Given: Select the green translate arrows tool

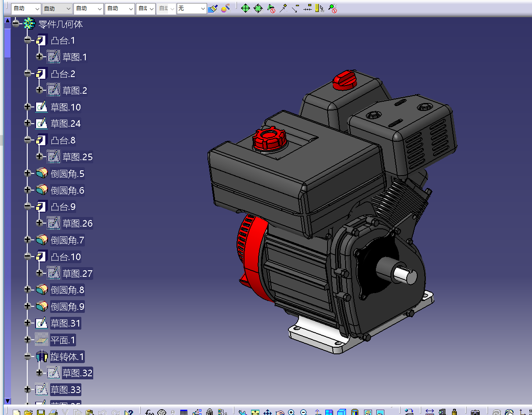Looking at the screenshot, I should (245, 8).
